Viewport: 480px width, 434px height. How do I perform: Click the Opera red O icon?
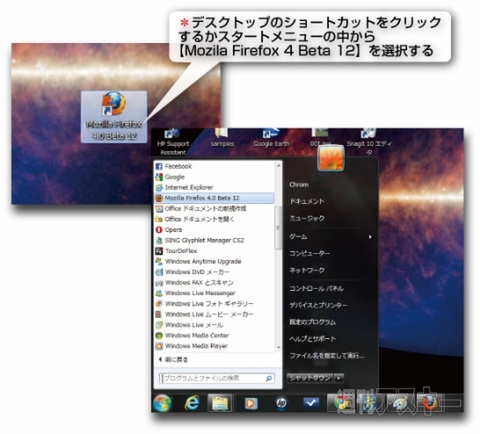click(x=159, y=230)
